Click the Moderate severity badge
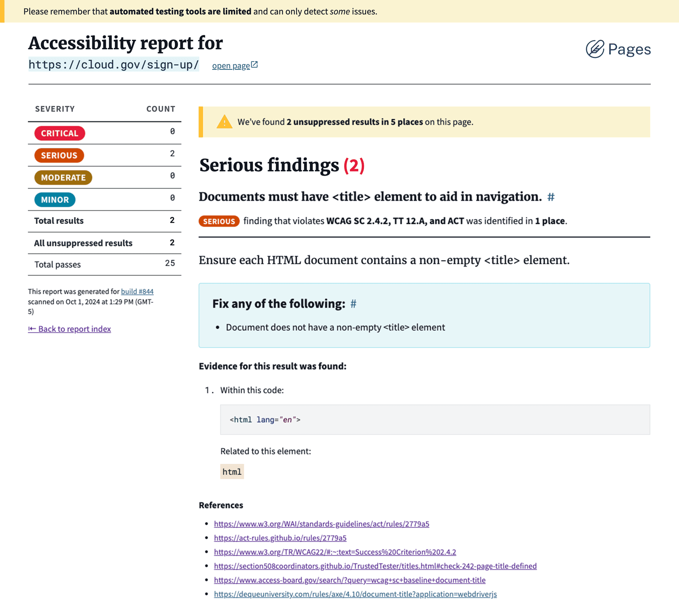679x616 pixels. click(x=63, y=177)
